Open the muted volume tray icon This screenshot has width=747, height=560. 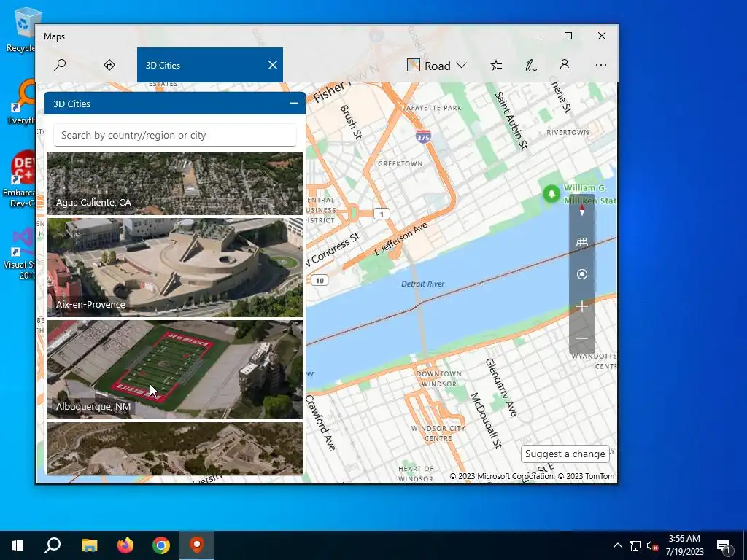(x=652, y=545)
